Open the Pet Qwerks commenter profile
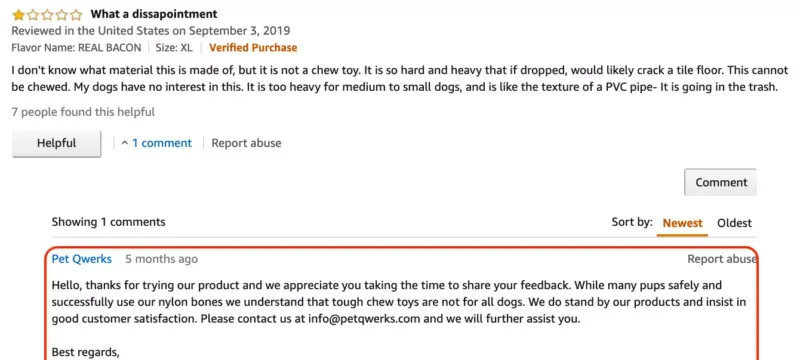The image size is (800, 360). coord(82,259)
